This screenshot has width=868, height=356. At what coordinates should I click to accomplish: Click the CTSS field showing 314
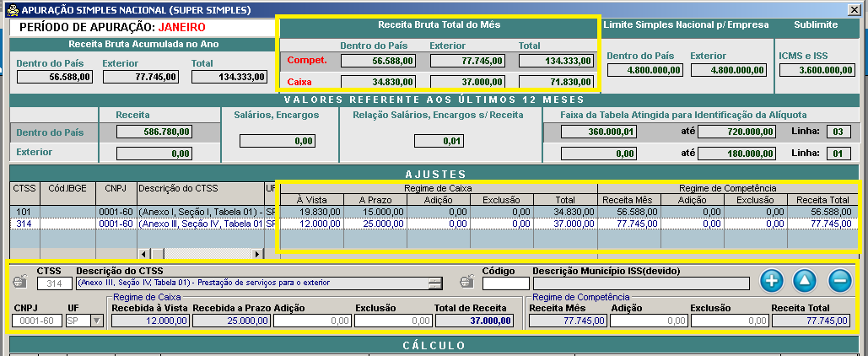pyautogui.click(x=55, y=283)
